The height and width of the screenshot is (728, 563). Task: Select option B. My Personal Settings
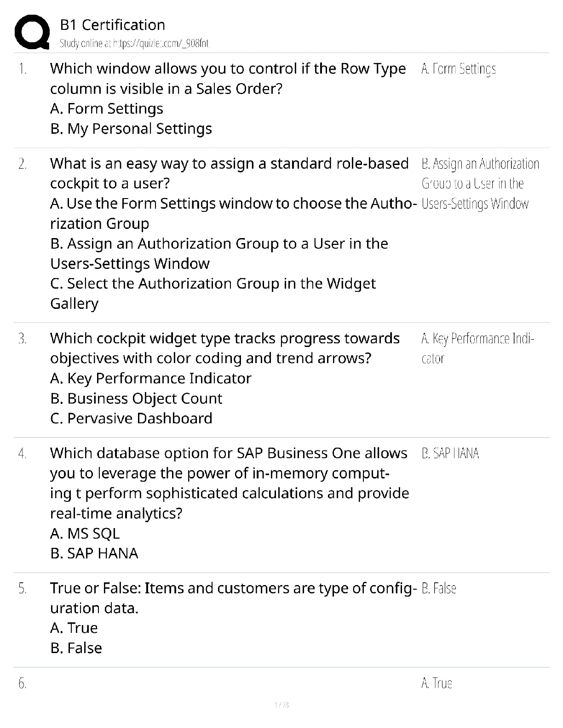131,129
